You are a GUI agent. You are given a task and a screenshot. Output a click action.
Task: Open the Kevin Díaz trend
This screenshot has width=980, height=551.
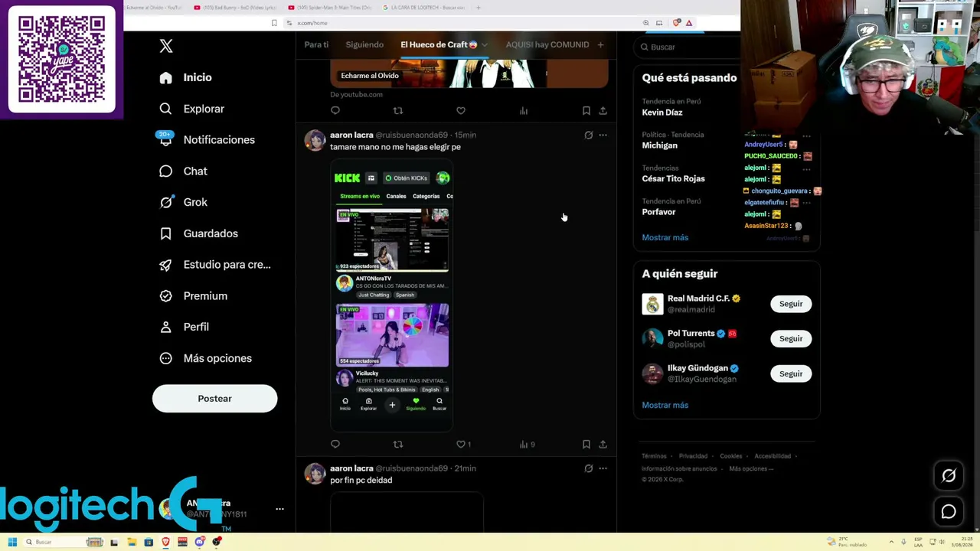pos(662,112)
